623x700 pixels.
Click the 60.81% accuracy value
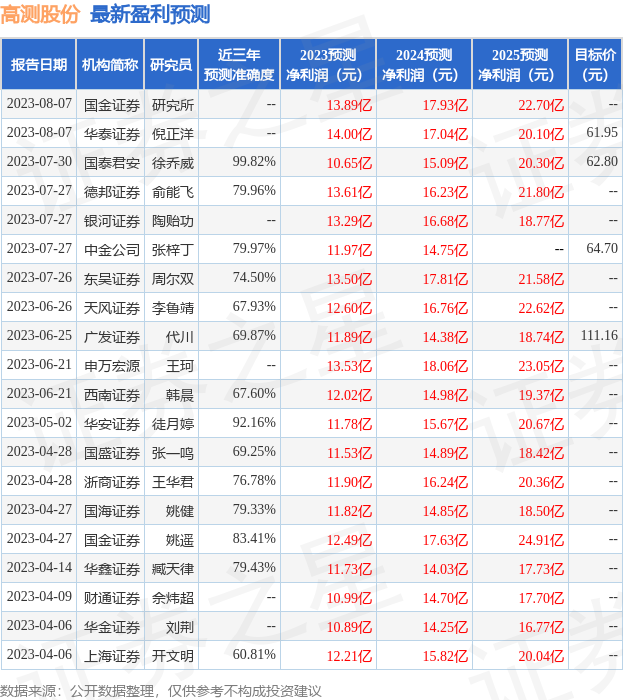[254, 654]
